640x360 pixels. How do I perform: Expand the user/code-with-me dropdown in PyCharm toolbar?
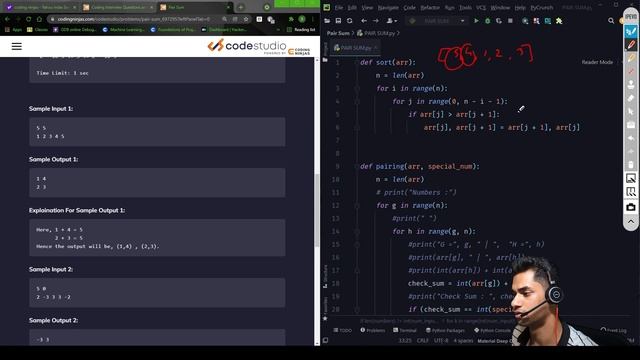[391, 21]
